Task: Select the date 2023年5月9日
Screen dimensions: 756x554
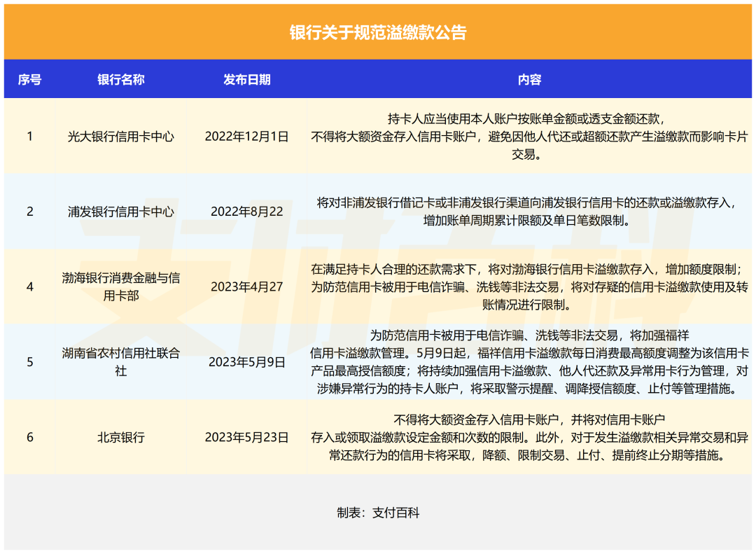Action: [x=247, y=362]
